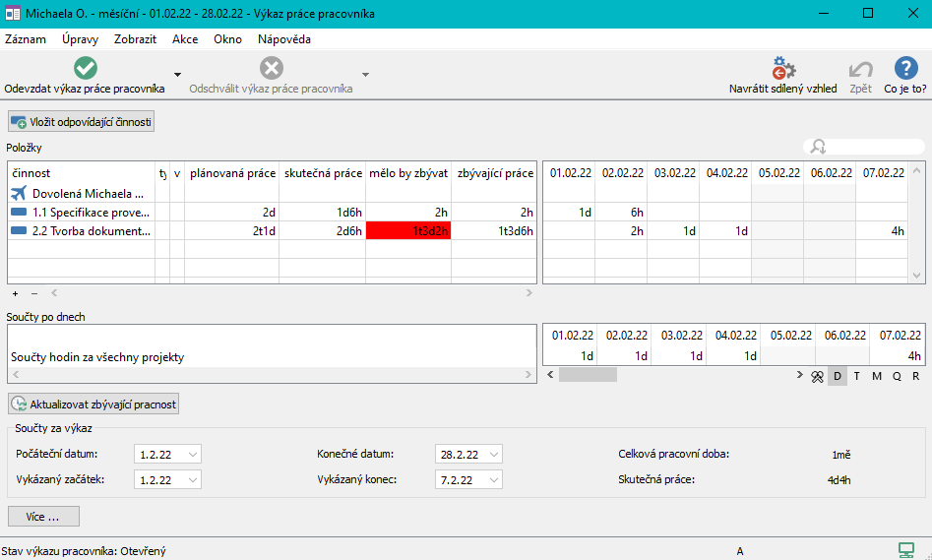Click the Vložit odpovídající činnosti button
932x560 pixels.
(82, 121)
